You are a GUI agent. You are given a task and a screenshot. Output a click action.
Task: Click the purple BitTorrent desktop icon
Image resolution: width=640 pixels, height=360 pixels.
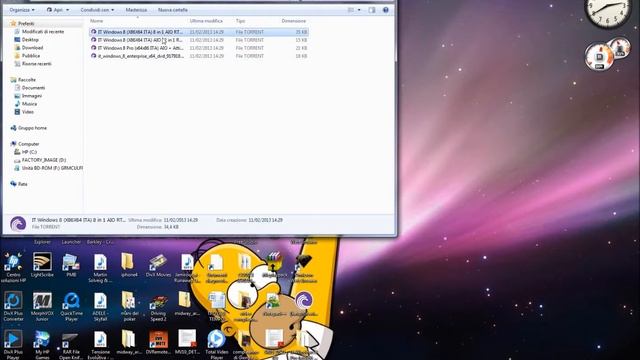[304, 304]
